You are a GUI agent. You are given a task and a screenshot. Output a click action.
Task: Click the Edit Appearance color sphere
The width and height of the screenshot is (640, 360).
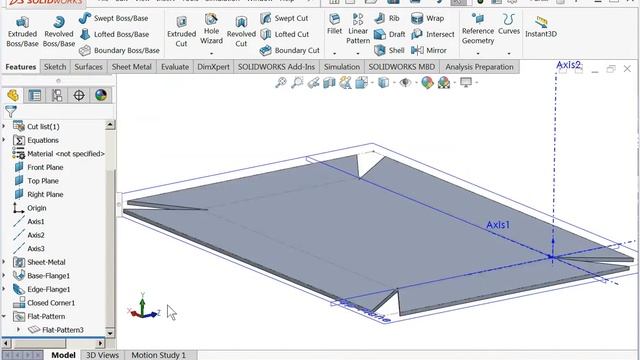pos(427,83)
